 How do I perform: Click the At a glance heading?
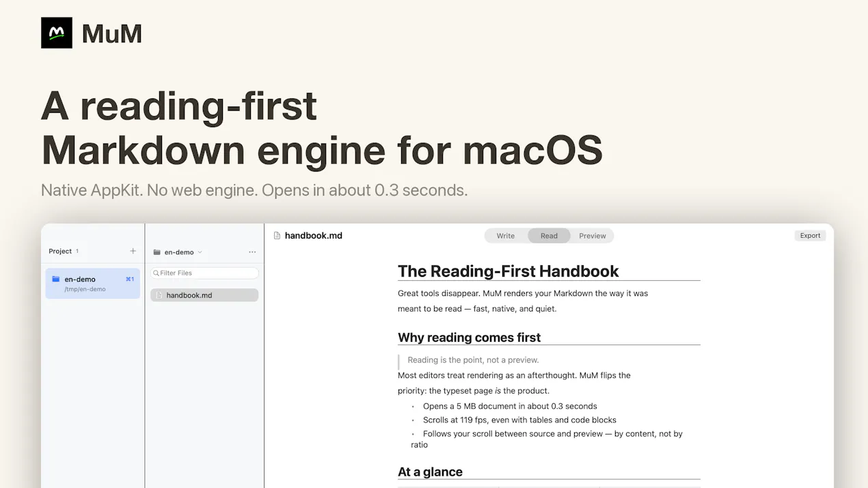[x=430, y=472]
